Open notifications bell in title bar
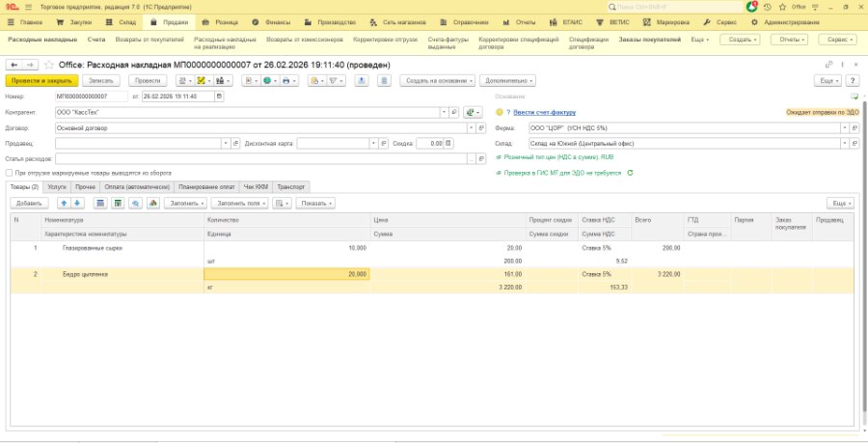Viewport: 868px width, 443px height. pyautogui.click(x=751, y=7)
